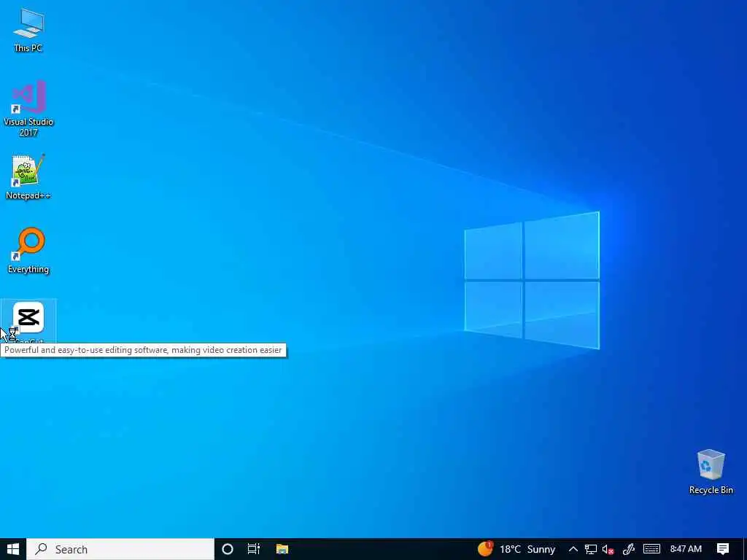Open the network status tray icon
Viewport: 747px width, 560px height.
pos(591,549)
